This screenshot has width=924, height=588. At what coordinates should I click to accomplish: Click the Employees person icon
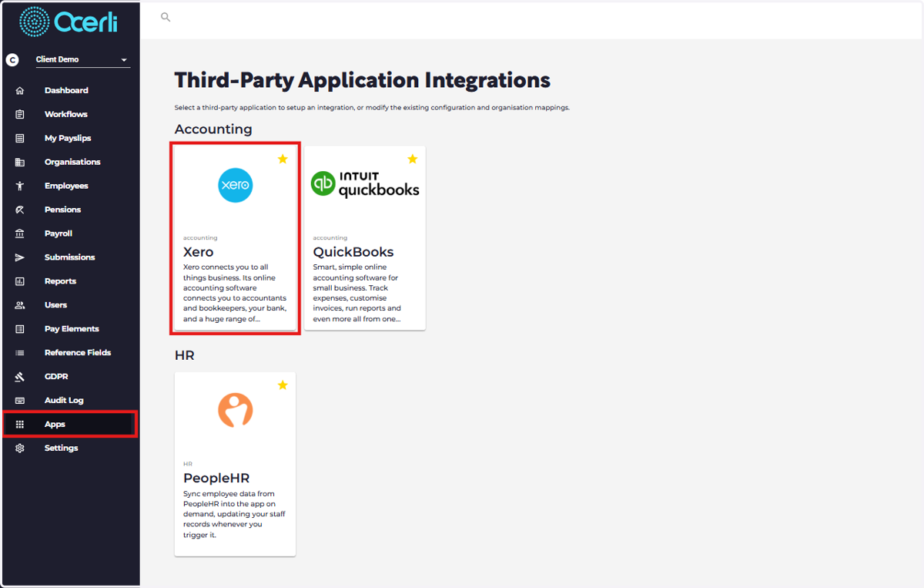[x=20, y=186]
